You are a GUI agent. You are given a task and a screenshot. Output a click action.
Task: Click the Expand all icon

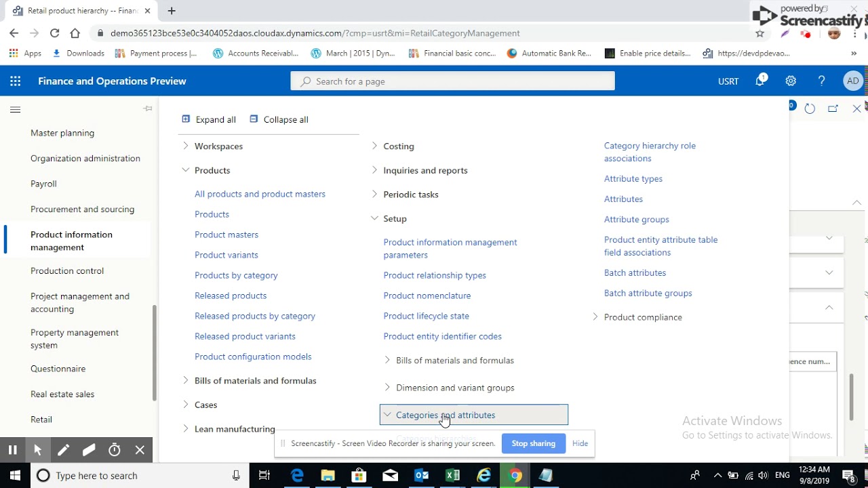pyautogui.click(x=186, y=119)
